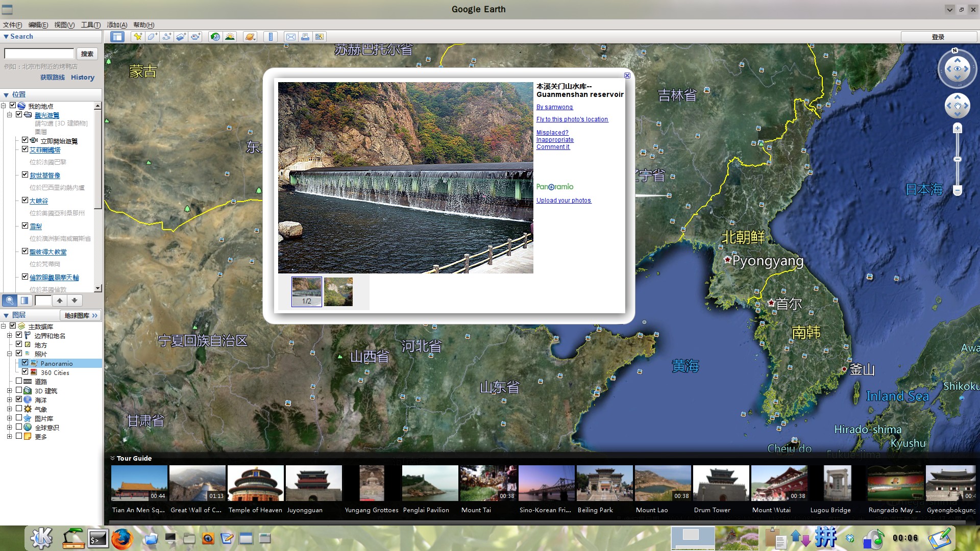Switch planet view Saturn icon
This screenshot has height=551, width=980.
pyautogui.click(x=250, y=37)
